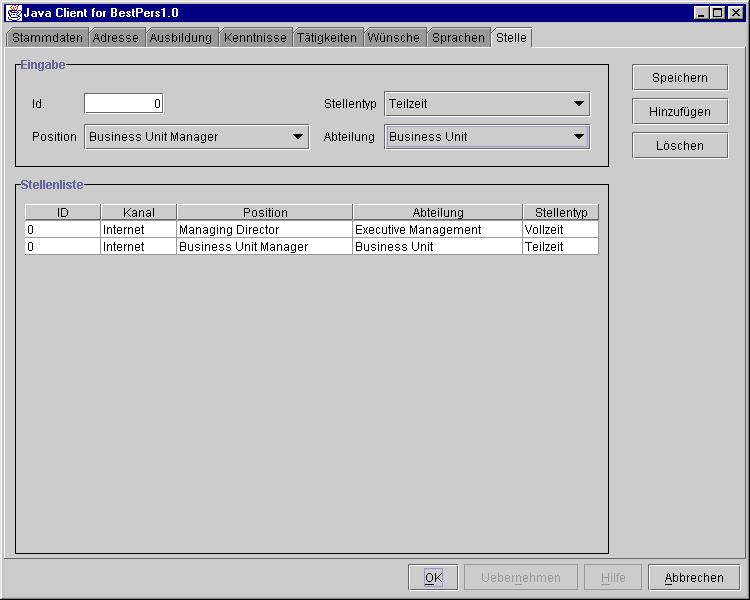Switch to the Tätigkeiten tab
This screenshot has height=600, width=750.
327,38
